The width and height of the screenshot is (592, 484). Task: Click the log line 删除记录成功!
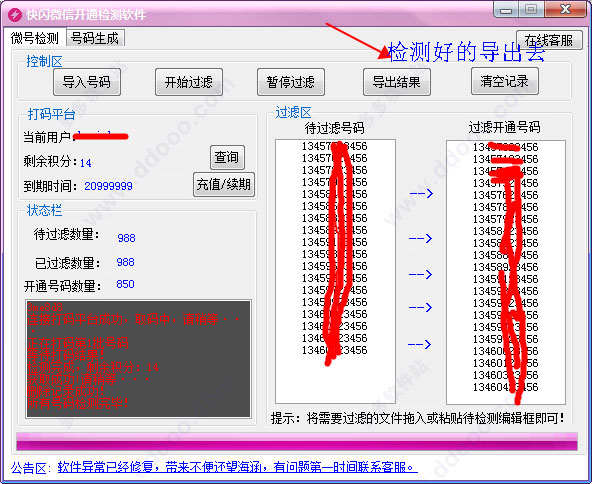tap(66, 392)
